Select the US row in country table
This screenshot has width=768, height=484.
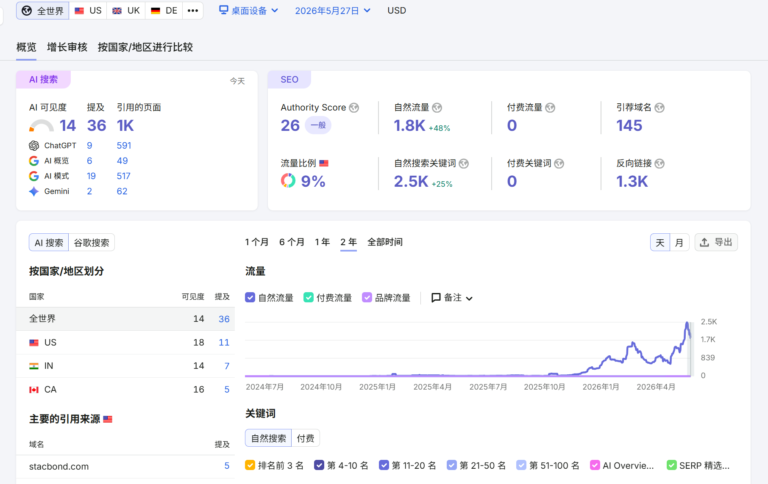[x=125, y=342]
